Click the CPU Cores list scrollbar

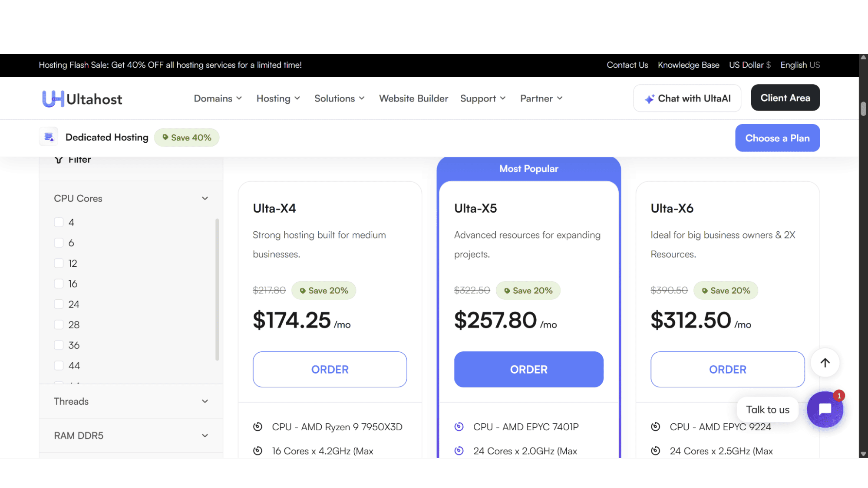click(217, 289)
